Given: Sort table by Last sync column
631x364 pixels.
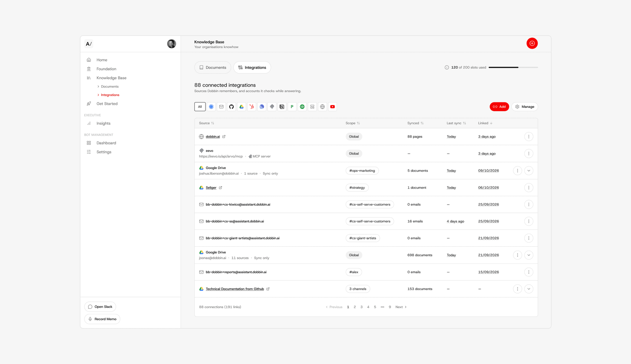Looking at the screenshot, I should [x=456, y=123].
